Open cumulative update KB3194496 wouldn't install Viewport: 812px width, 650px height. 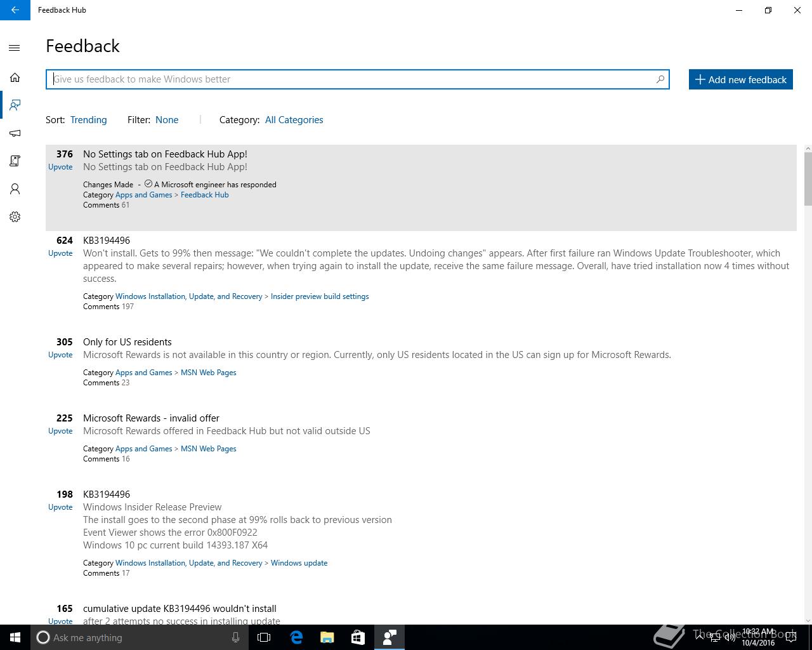point(180,609)
